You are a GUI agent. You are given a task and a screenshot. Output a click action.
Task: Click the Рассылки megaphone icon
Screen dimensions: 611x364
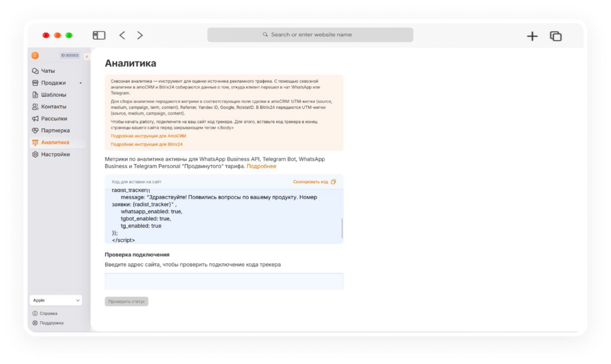pos(35,119)
